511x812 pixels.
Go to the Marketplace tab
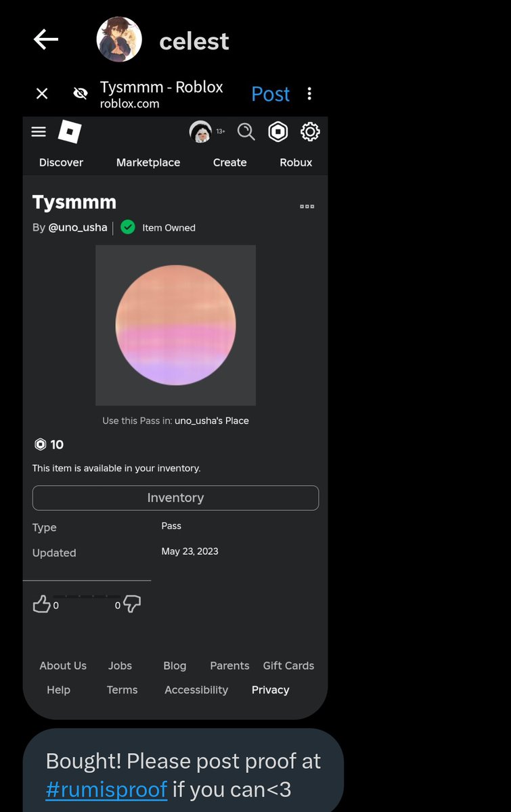[148, 162]
